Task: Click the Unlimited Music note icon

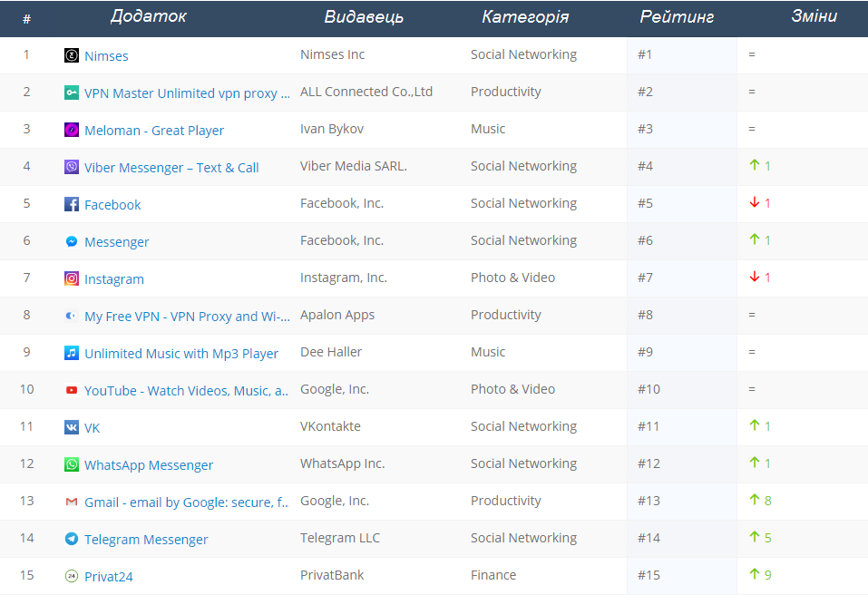Action: coord(72,353)
